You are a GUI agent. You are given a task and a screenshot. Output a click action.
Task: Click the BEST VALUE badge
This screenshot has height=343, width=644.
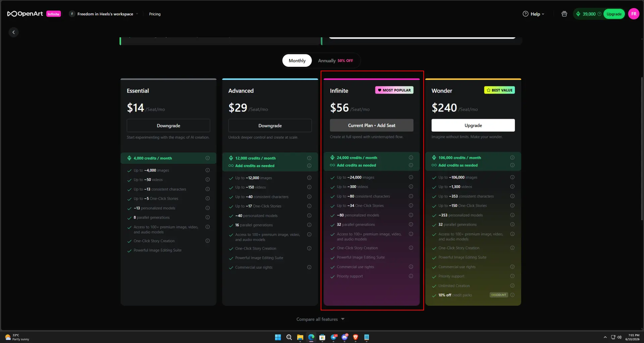click(x=499, y=90)
